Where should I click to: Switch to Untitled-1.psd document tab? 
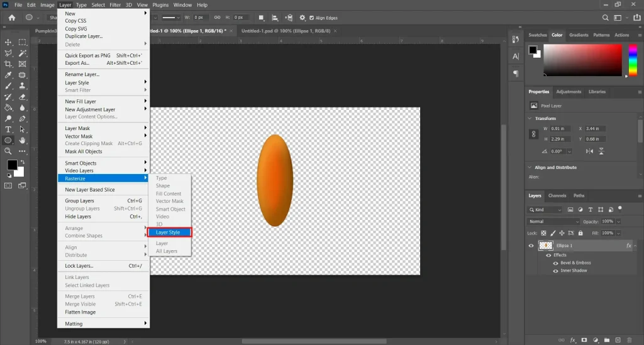point(286,31)
